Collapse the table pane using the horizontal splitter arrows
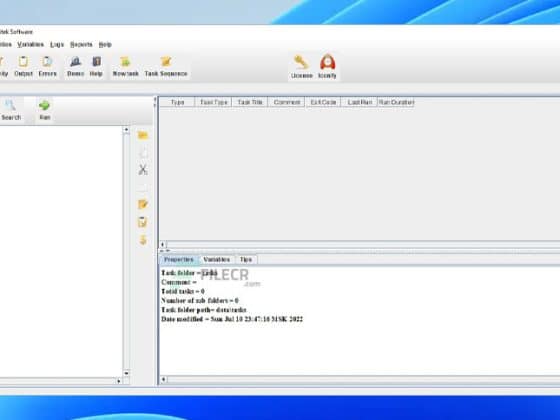Image resolution: width=560 pixels, height=420 pixels. click(162, 251)
